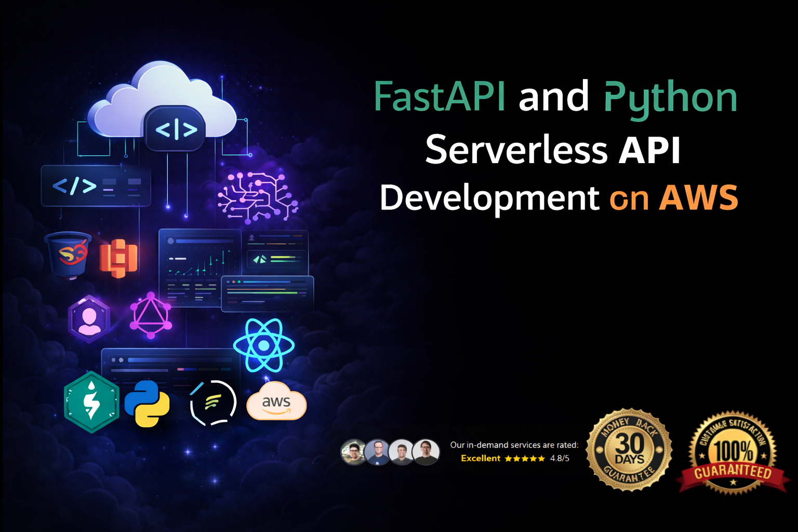Open the analytics dashboard chart panel
Image resolution: width=798 pixels, height=532 pixels.
(199, 267)
